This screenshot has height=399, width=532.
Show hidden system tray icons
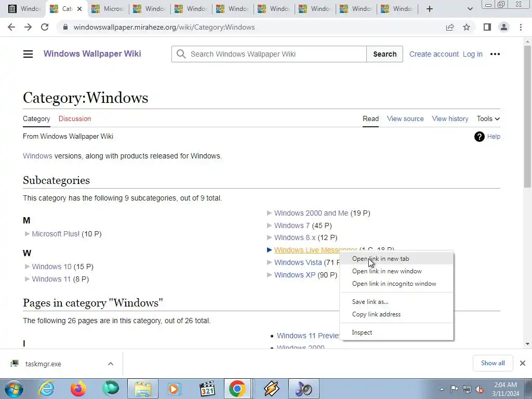442,389
